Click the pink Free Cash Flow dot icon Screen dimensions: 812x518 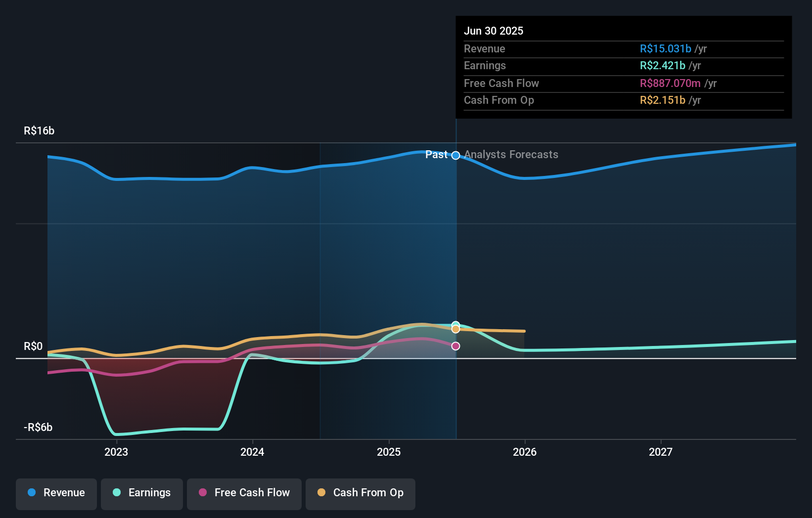[203, 492]
